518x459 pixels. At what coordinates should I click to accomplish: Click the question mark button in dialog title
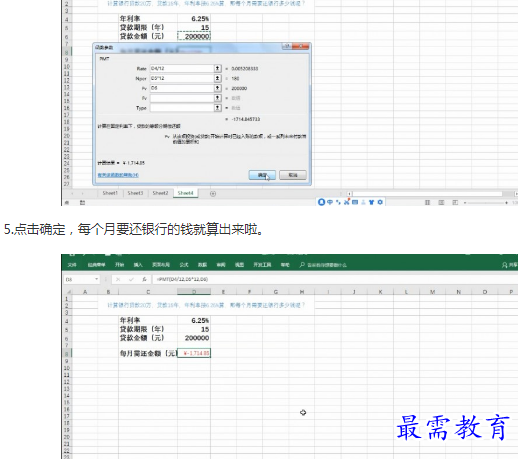click(287, 46)
